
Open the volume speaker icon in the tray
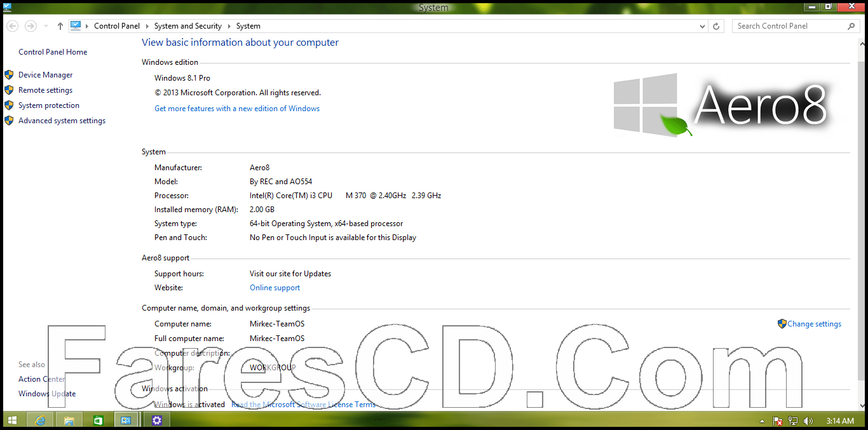[808, 421]
